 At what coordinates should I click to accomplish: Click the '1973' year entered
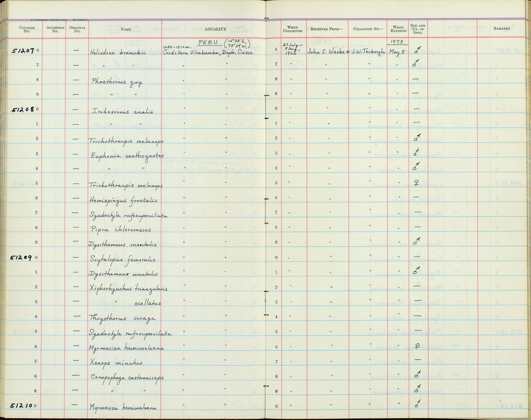tap(396, 42)
